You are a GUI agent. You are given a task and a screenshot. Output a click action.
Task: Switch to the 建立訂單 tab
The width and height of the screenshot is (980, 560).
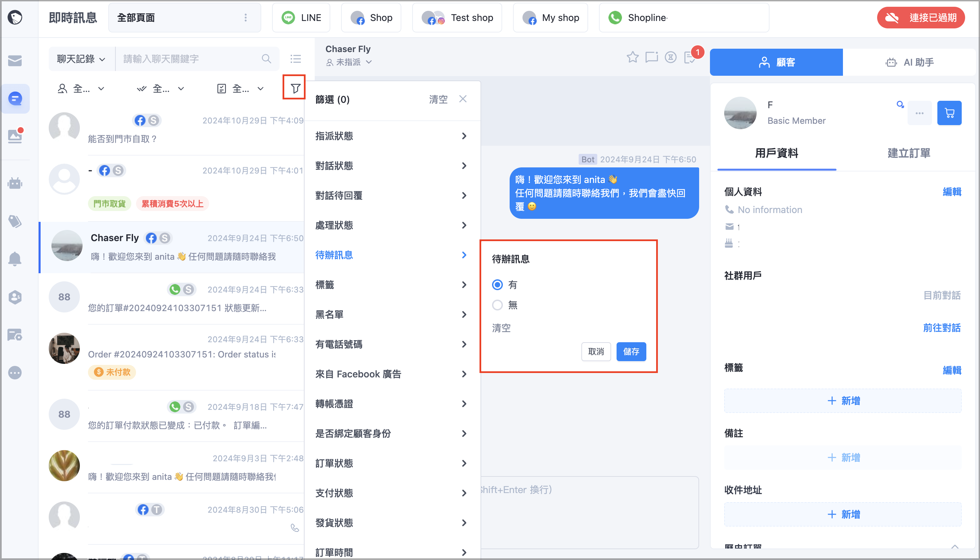[909, 153]
